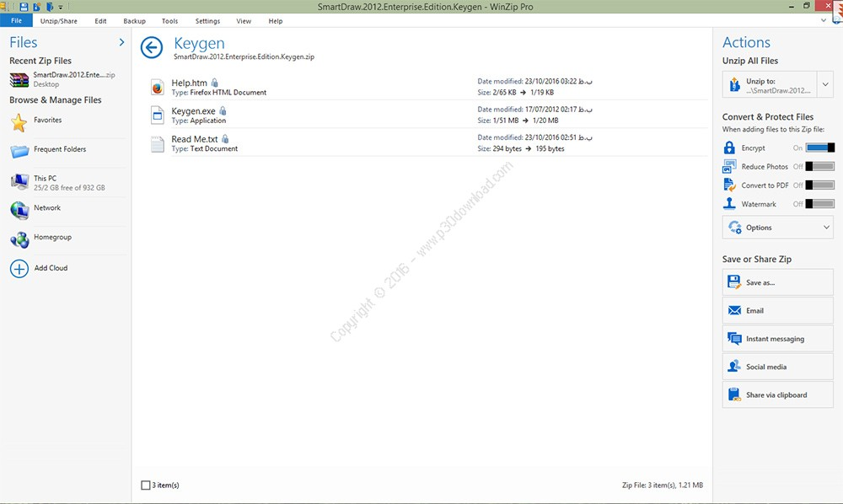Viewport: 843px width, 504px height.
Task: Open the Help tab
Action: point(276,21)
